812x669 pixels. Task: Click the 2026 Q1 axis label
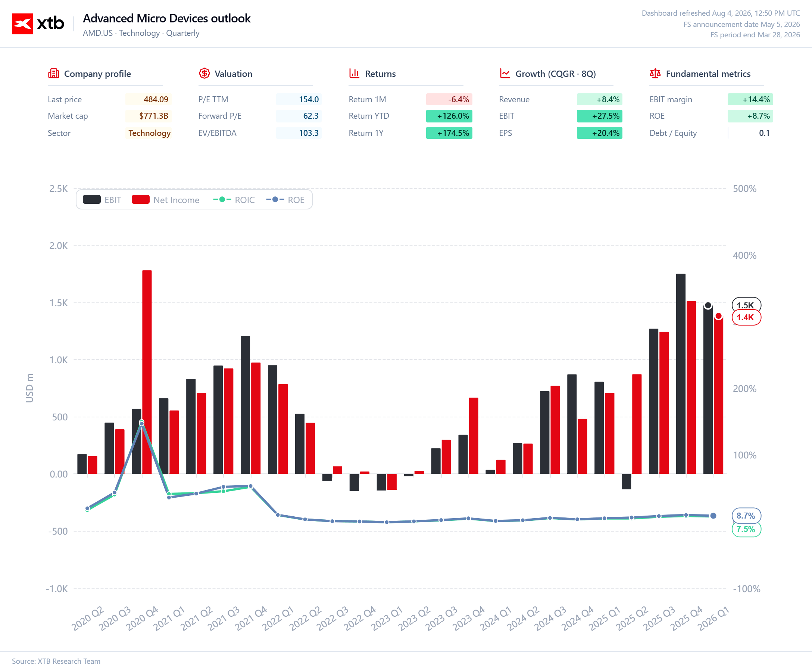point(713,618)
